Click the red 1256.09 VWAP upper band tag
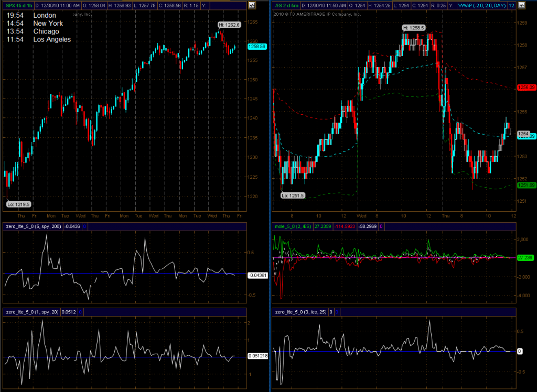Viewport: 537px width, 392px height. [526, 88]
